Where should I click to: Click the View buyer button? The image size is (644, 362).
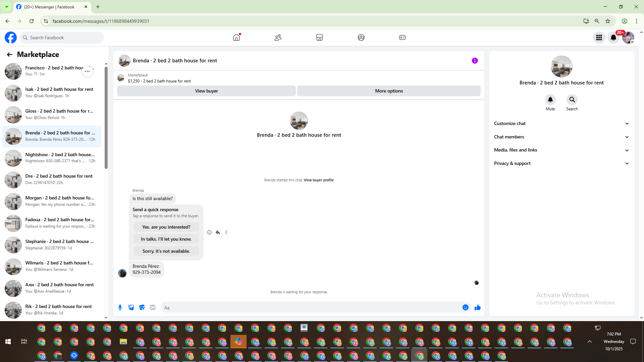(206, 91)
